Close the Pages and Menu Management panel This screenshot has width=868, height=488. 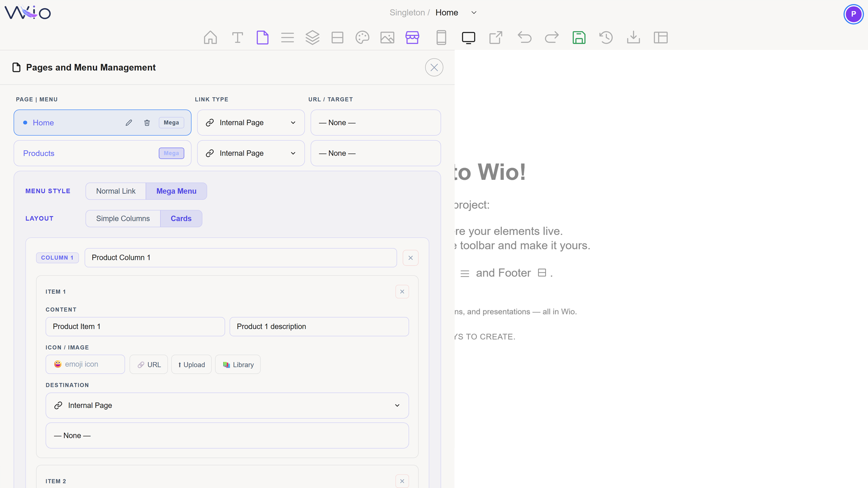434,67
